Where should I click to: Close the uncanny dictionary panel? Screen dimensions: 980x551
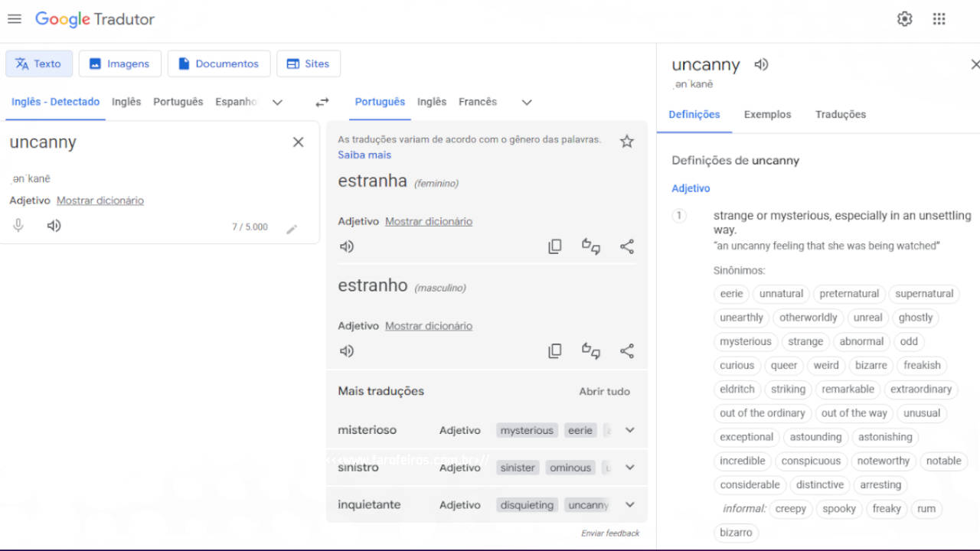tap(975, 65)
